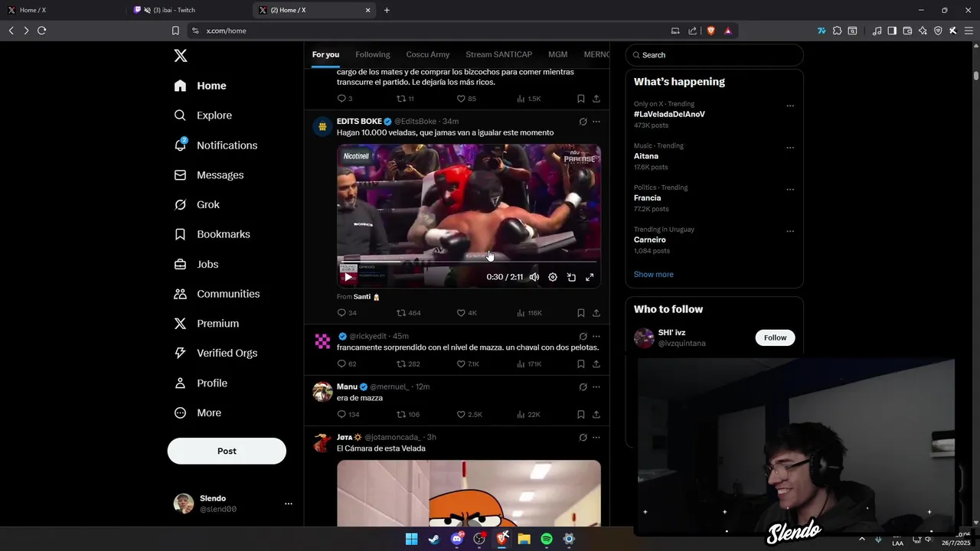The image size is (980, 551).
Task: Open video settings gear
Action: point(553,277)
